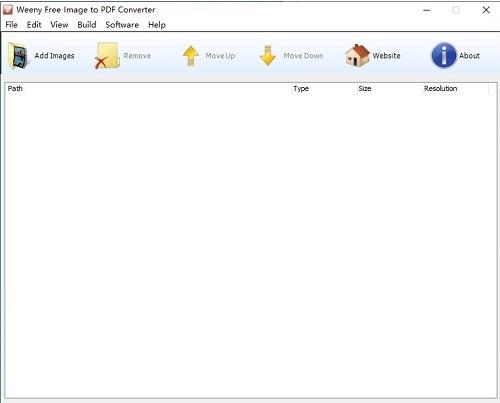Click the About label in the toolbar
The width and height of the screenshot is (500, 403).
point(469,56)
